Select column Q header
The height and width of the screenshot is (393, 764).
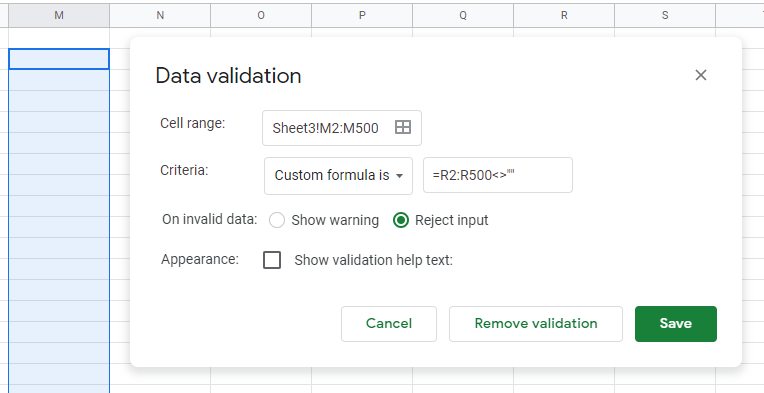coord(463,16)
